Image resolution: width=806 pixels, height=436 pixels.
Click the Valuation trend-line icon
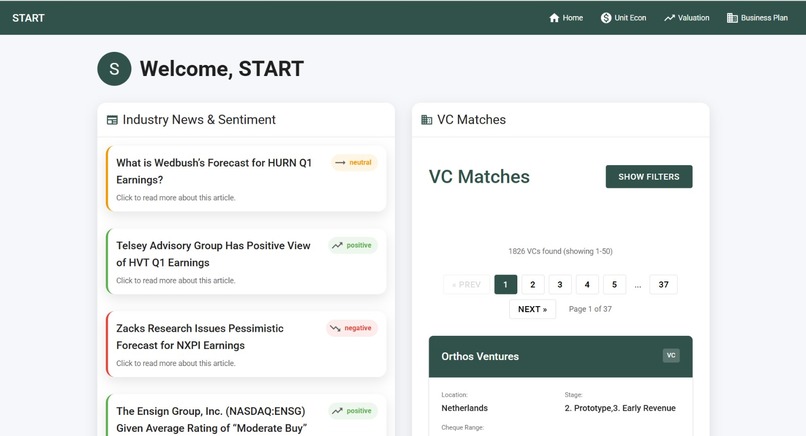(669, 18)
